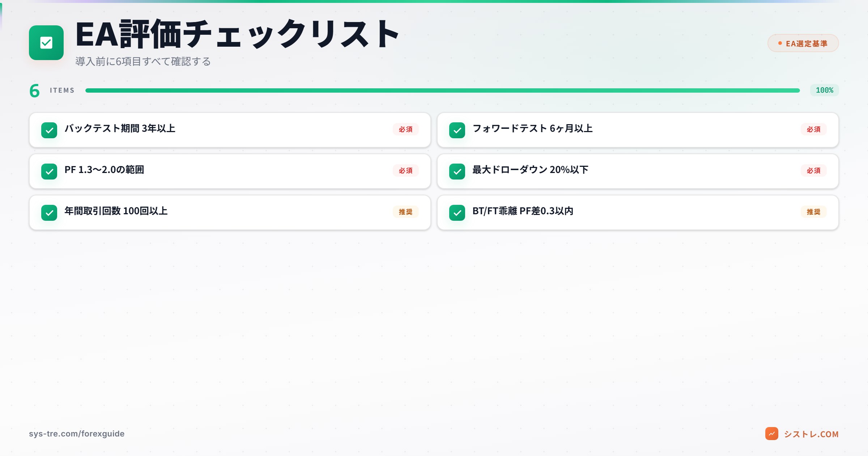Select the 必須 tag on PF 1.3〜2.0 card
Screen dimensions: 868x456
406,170
